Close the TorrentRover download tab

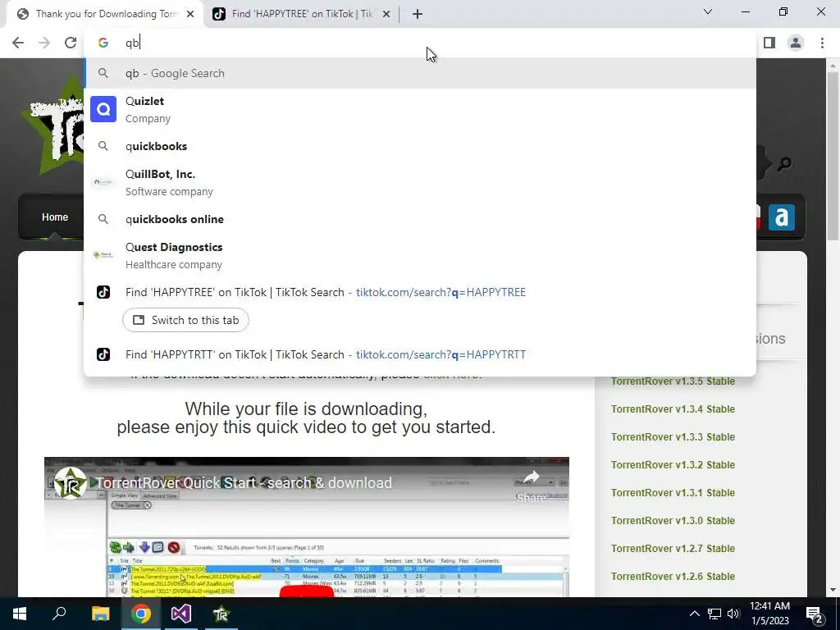(x=190, y=14)
